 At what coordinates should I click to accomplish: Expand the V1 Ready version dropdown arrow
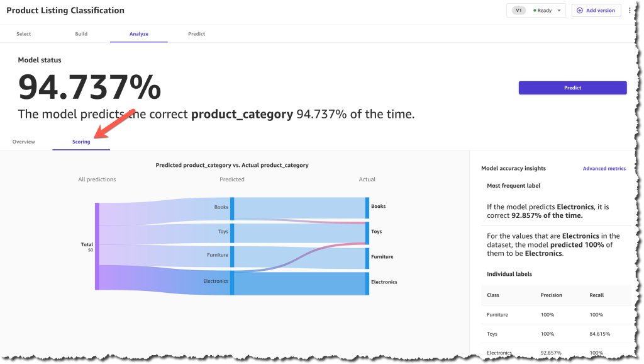coord(559,11)
